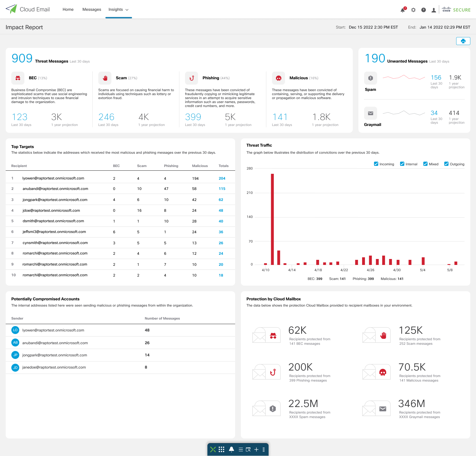
Task: Open the hamburger list in bottom toolbar
Action: pyautogui.click(x=241, y=449)
